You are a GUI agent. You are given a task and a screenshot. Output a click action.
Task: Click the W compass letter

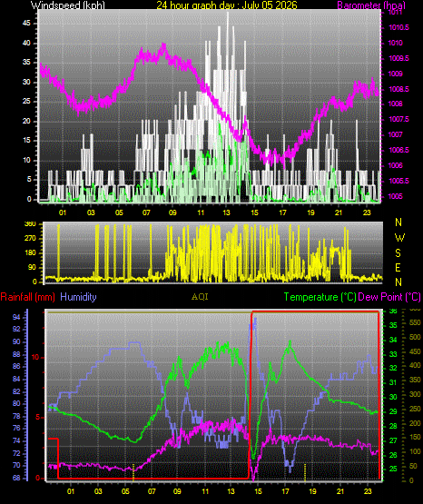[399, 238]
